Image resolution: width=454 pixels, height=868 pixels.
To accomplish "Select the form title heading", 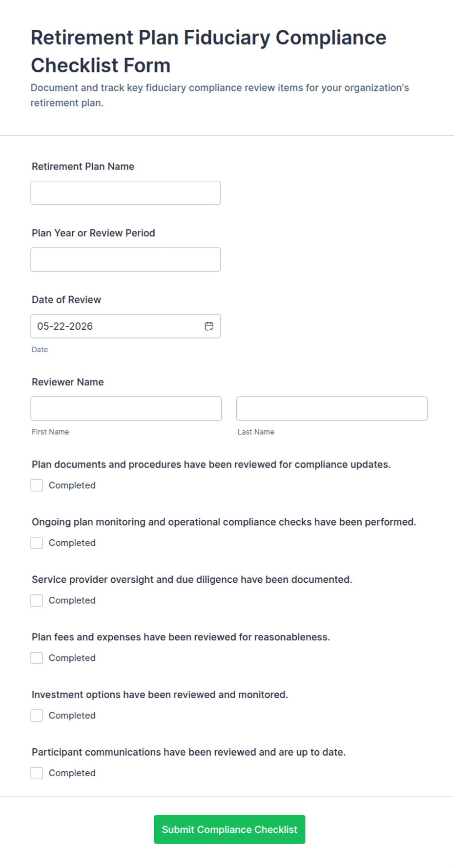I will click(x=208, y=51).
